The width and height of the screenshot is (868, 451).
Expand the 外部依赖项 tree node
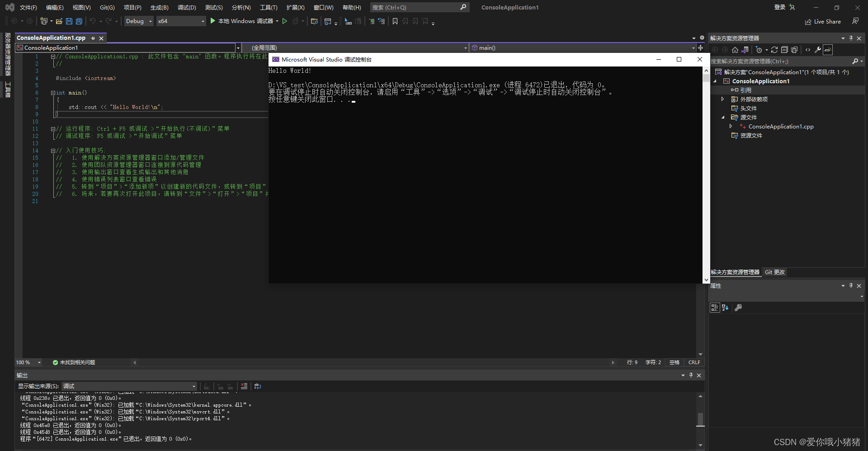pyautogui.click(x=722, y=99)
